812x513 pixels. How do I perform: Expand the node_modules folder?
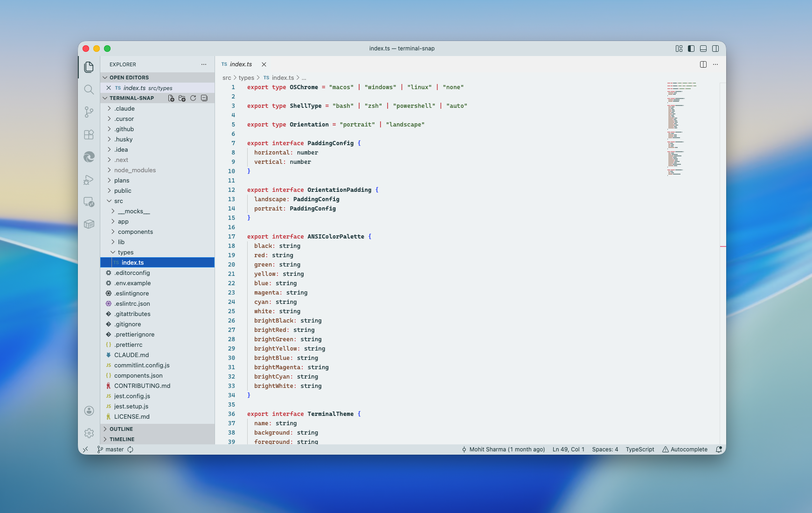tap(158, 170)
